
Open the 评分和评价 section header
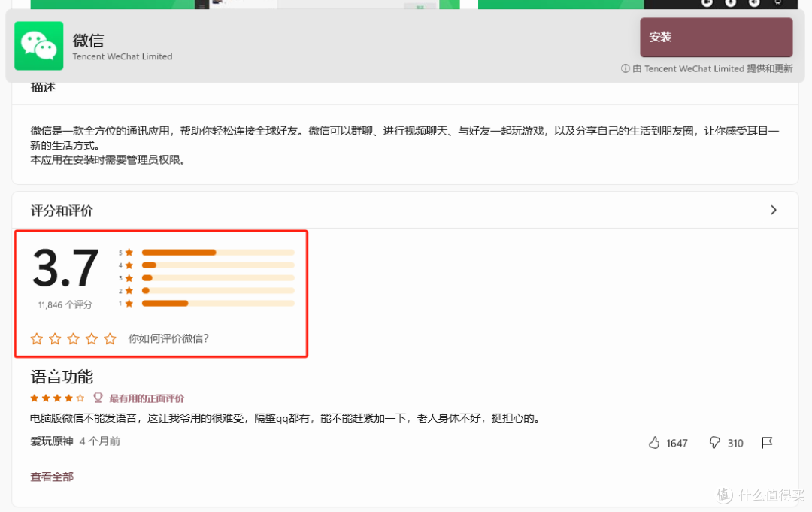[405, 211]
